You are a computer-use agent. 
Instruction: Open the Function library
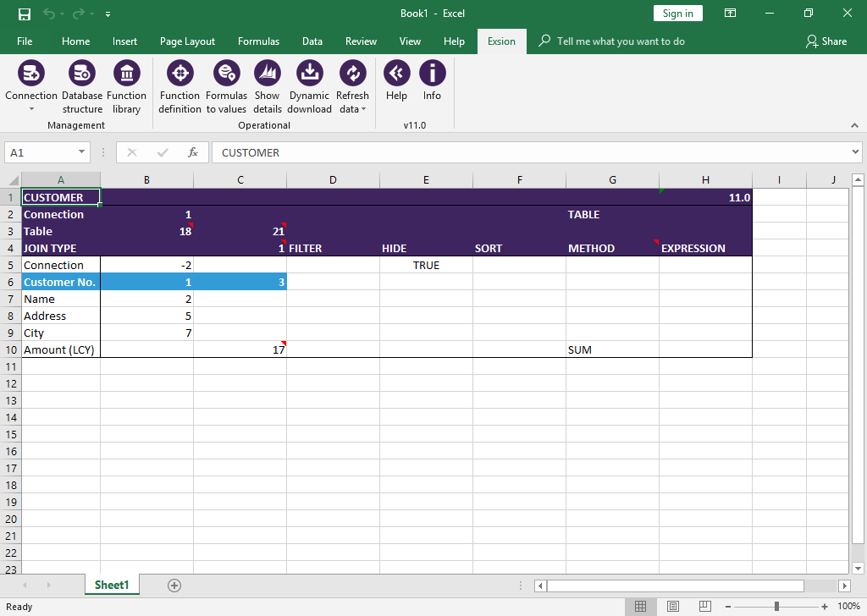tap(127, 74)
